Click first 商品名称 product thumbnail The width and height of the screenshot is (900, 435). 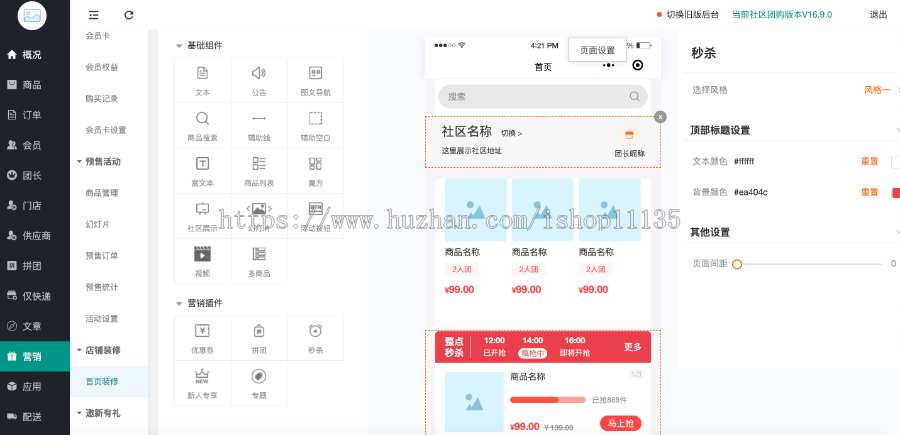pos(476,209)
